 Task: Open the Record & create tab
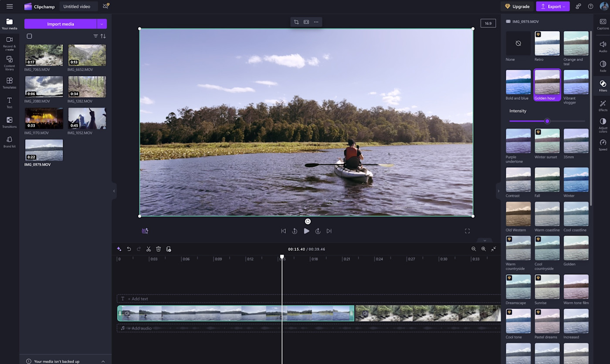tap(10, 44)
